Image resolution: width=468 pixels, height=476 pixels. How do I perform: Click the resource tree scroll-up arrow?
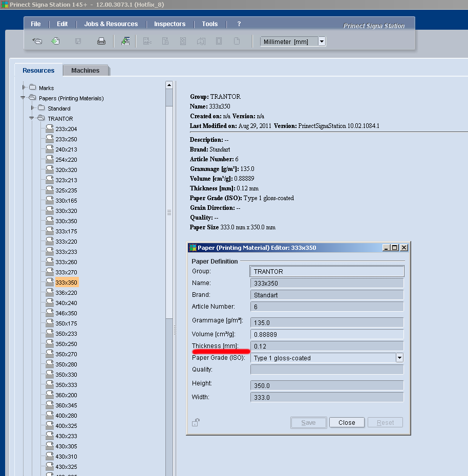pos(169,85)
